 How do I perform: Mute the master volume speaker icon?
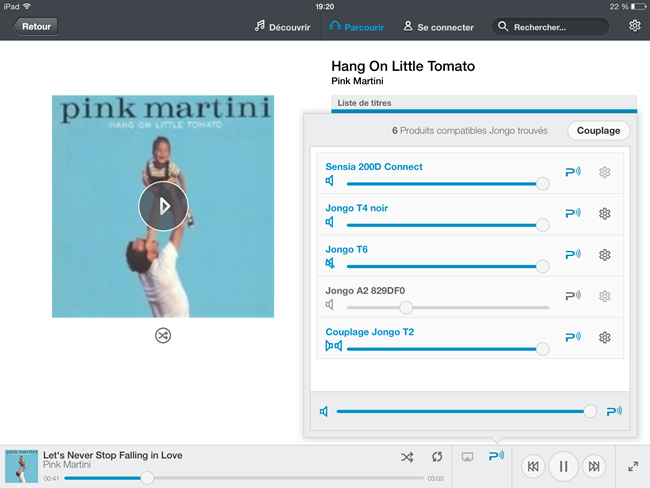pyautogui.click(x=324, y=411)
